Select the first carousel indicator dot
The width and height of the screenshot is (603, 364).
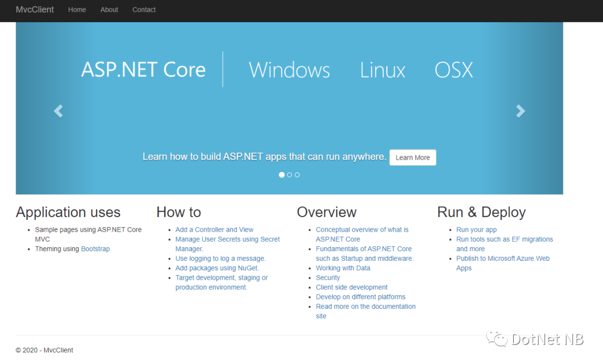[x=281, y=175]
